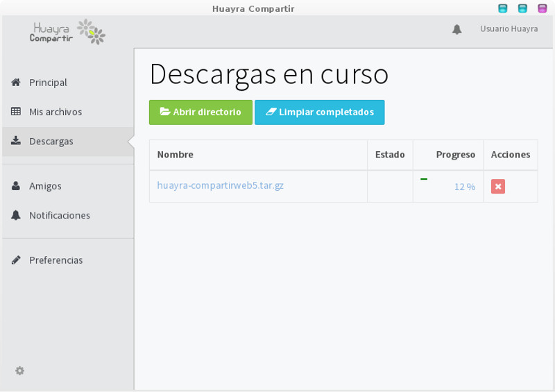555x392 pixels.
Task: Click the Nombre column header
Action: point(176,155)
